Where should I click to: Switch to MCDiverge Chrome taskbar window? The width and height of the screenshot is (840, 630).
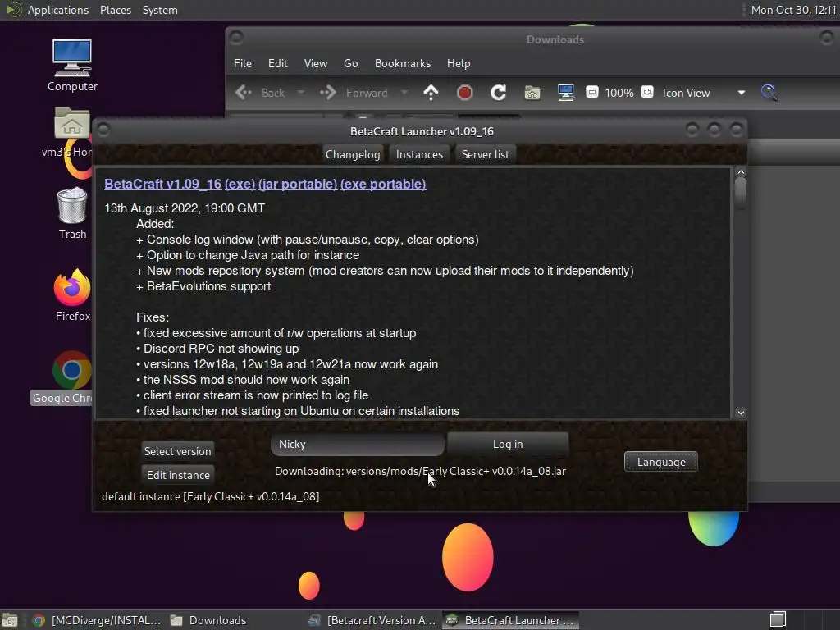97,620
